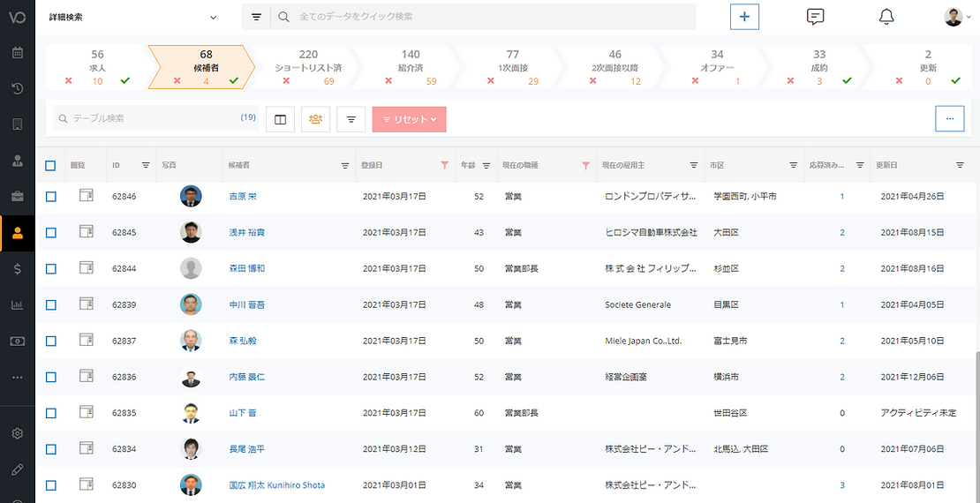Check the checkbox for candidate 62846

(x=51, y=197)
